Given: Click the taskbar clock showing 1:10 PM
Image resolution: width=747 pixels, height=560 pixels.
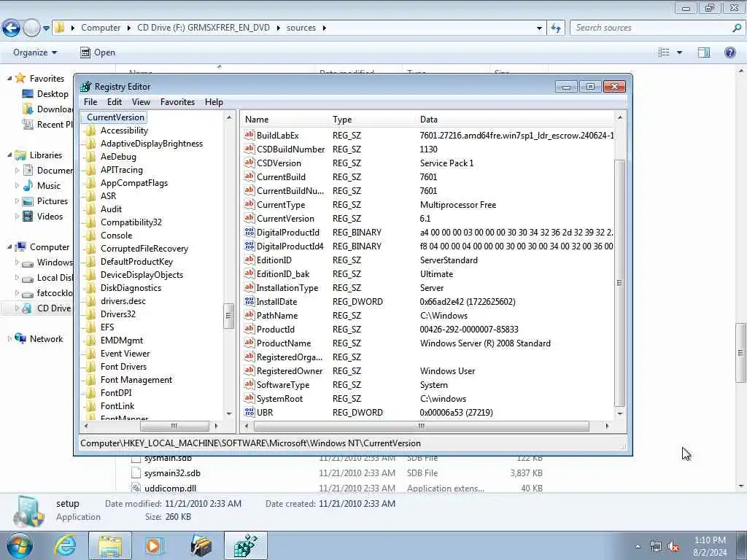Looking at the screenshot, I should pyautogui.click(x=710, y=546).
